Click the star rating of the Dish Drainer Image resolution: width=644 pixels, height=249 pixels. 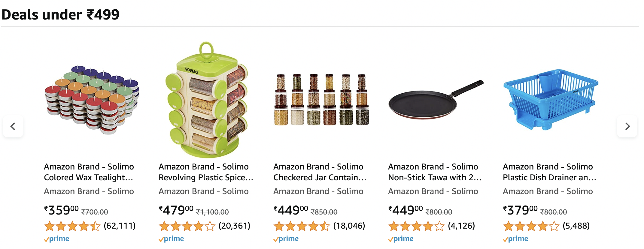530,226
